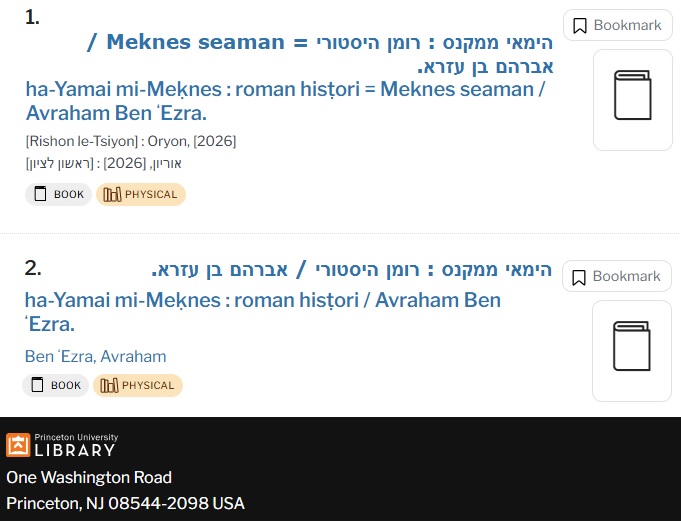This screenshot has height=522, width=681.
Task: Open second result's book cover thumbnail
Action: point(632,351)
